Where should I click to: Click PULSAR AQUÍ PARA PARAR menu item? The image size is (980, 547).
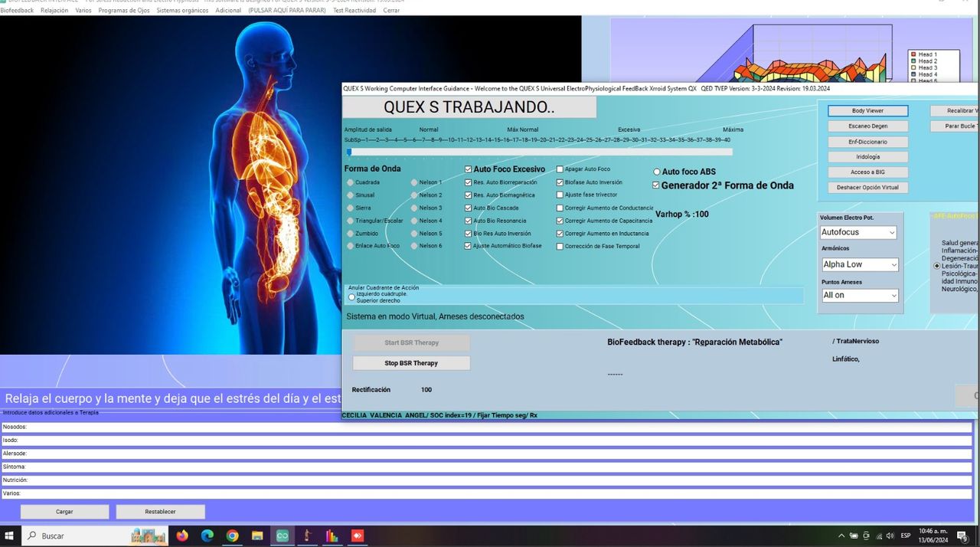click(x=287, y=11)
